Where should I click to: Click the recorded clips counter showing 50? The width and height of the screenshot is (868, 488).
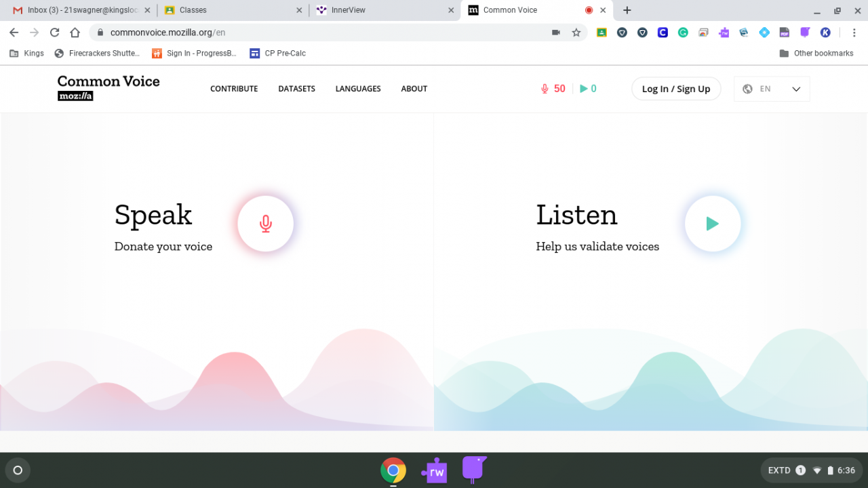pyautogui.click(x=553, y=89)
